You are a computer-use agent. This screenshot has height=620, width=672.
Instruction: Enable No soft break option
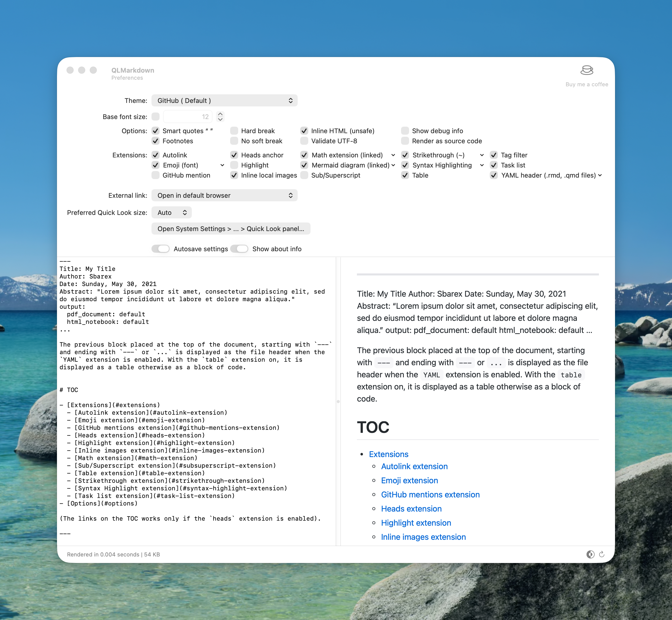(234, 141)
